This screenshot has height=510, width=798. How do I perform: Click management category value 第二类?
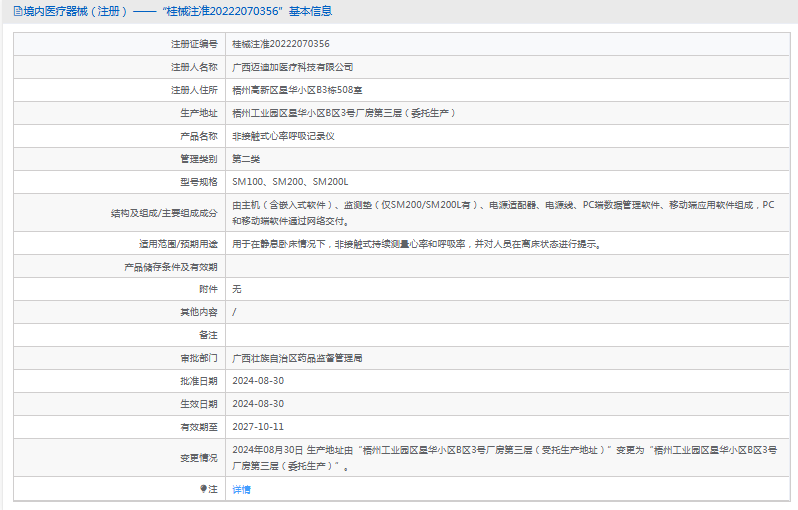pos(246,159)
